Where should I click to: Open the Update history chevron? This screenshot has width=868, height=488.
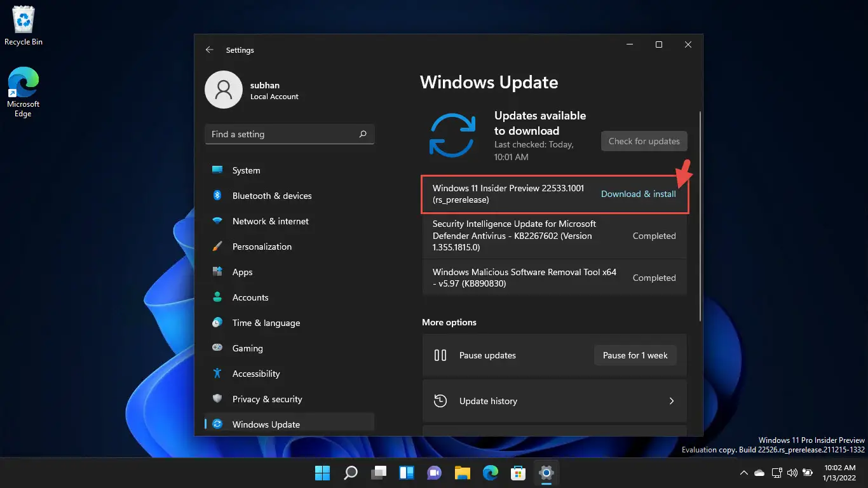click(672, 401)
